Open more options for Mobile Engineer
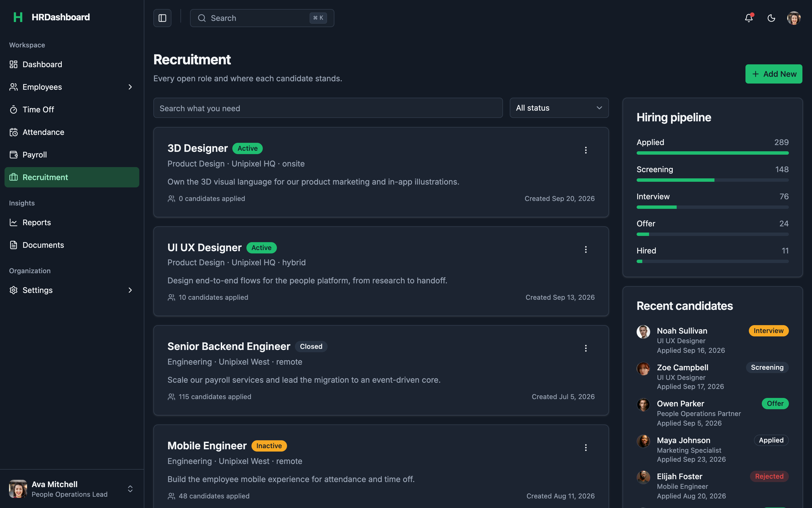This screenshot has height=508, width=812. pos(586,448)
